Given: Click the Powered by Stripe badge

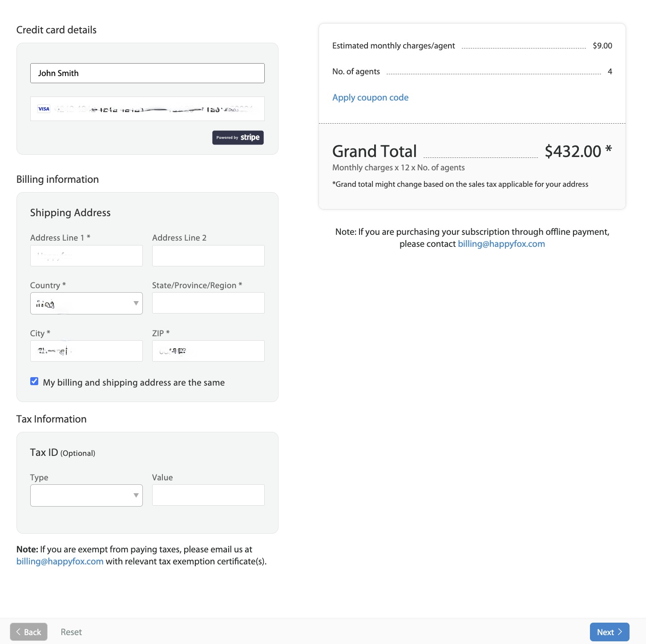Looking at the screenshot, I should 238,137.
